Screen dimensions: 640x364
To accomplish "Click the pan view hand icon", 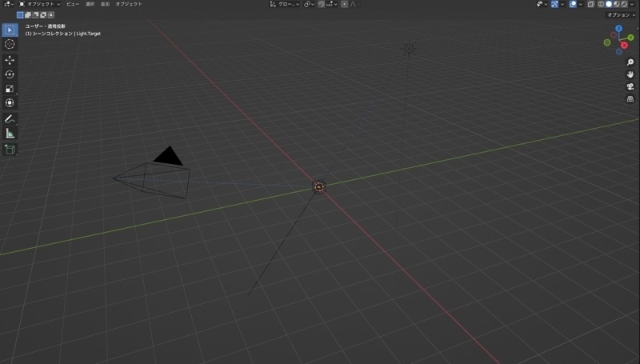I will 630,74.
